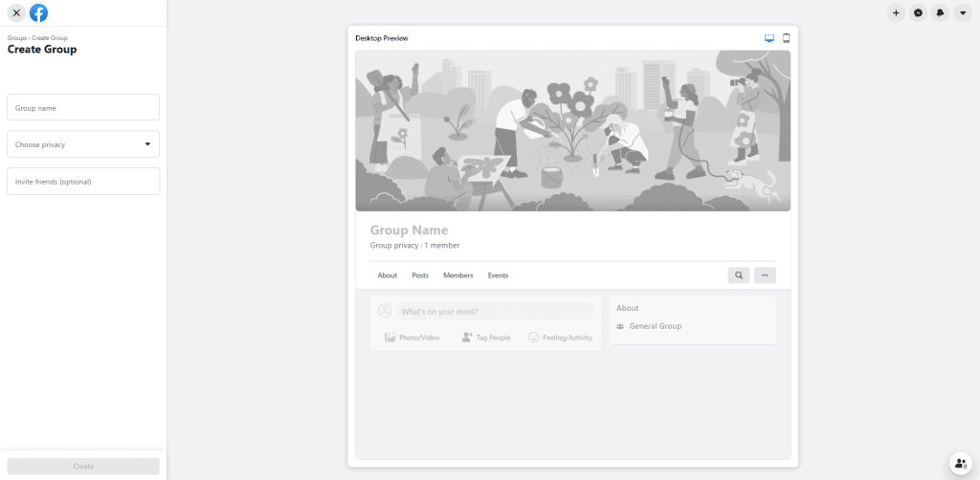The width and height of the screenshot is (980, 480).
Task: Click the What's on your mind box
Action: (495, 312)
